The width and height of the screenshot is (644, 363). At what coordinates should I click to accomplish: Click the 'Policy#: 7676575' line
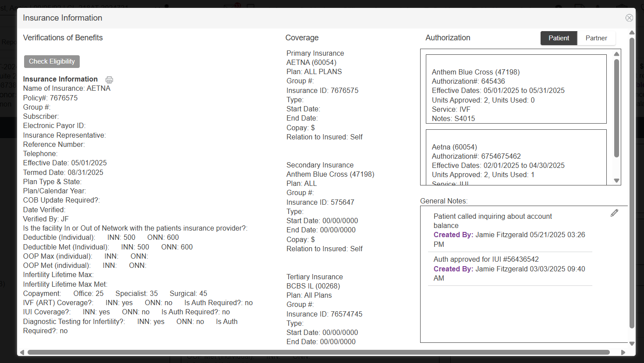[50, 98]
